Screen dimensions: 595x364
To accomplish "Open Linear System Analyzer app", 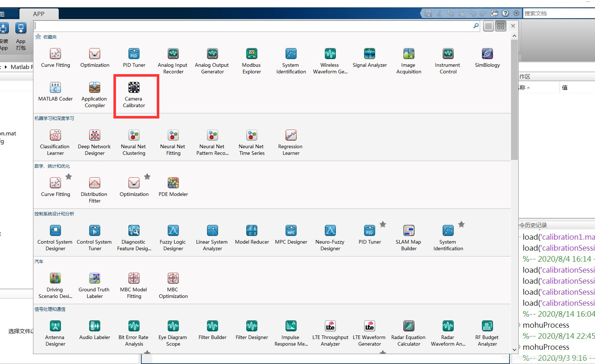I will pos(212,238).
